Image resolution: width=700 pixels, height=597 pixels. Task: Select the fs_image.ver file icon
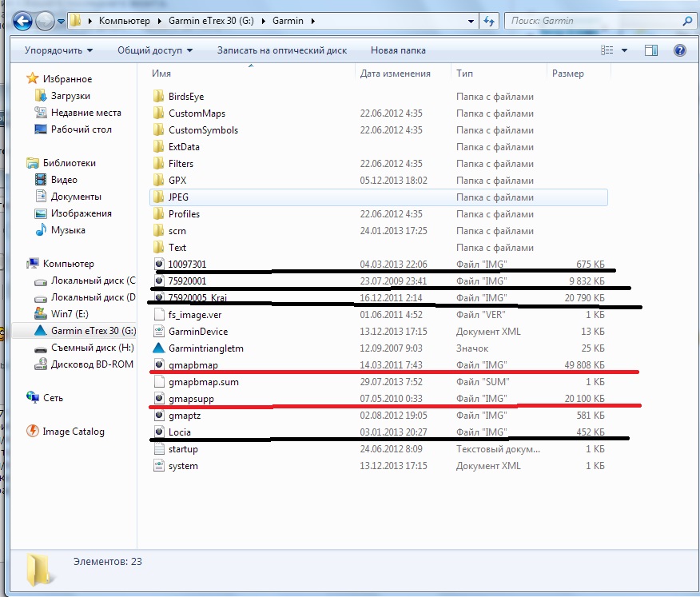(159, 314)
